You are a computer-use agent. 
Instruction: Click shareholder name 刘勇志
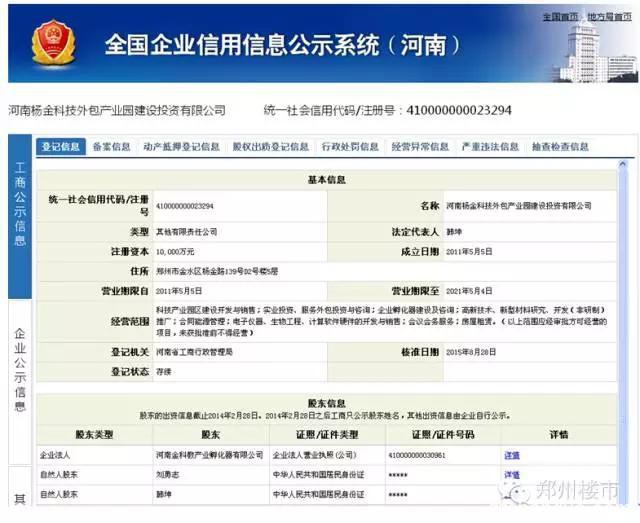[167, 474]
